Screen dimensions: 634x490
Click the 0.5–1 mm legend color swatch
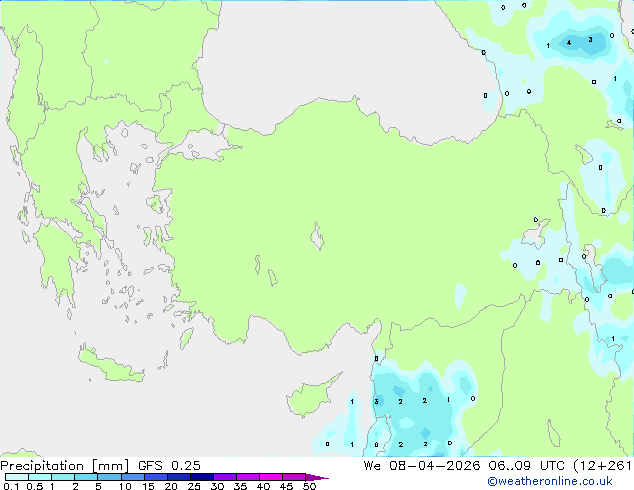point(40,477)
